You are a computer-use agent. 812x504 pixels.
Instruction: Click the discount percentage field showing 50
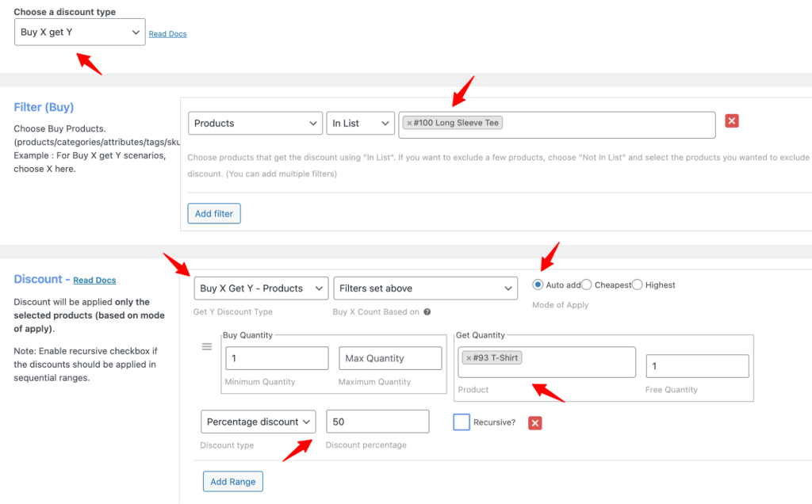[x=377, y=422]
